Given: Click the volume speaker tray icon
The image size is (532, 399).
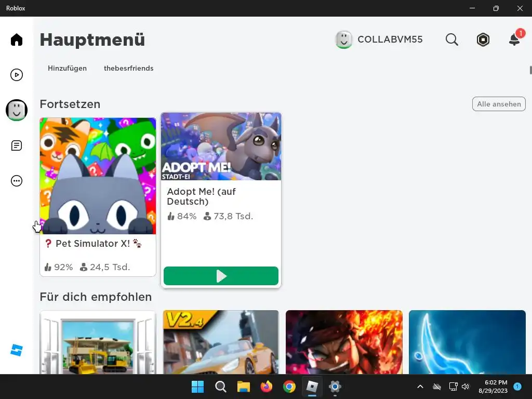Looking at the screenshot, I should pyautogui.click(x=465, y=387).
